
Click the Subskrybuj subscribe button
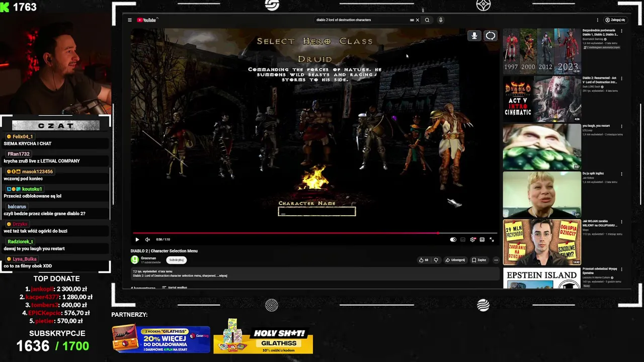[176, 260]
